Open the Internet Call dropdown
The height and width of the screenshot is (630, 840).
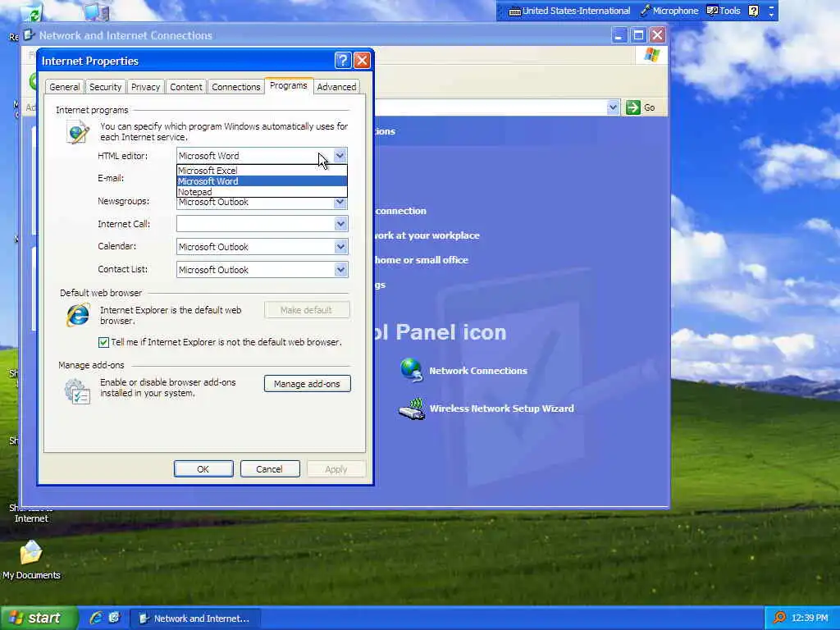point(340,224)
